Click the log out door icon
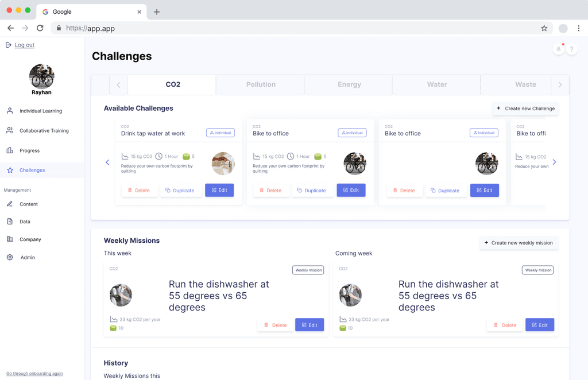Screen dimensions: 588x380 pyautogui.click(x=8, y=45)
